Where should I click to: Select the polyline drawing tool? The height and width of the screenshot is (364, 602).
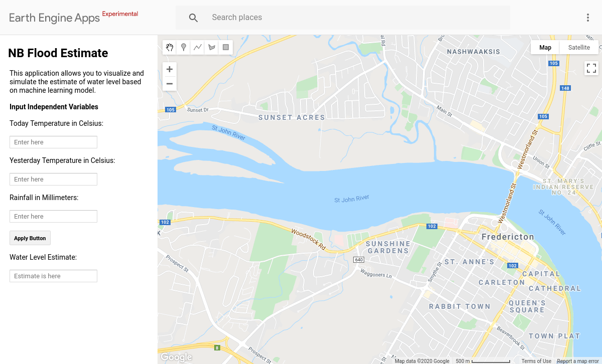point(198,47)
